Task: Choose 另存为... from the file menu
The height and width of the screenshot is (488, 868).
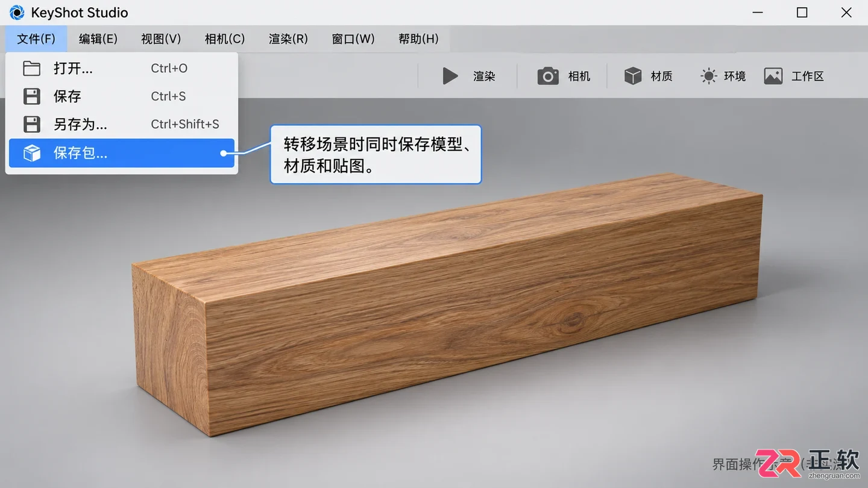Action: (122, 124)
